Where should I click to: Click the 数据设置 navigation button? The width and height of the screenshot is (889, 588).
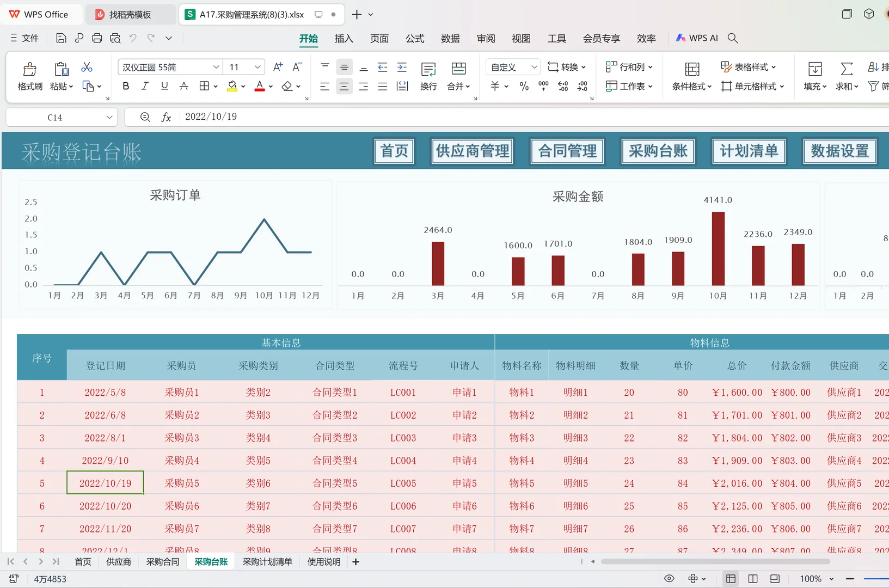point(839,151)
